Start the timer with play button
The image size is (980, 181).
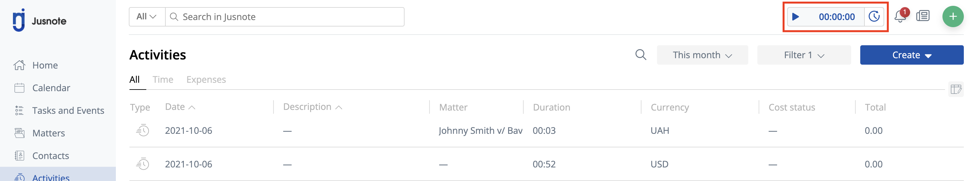pyautogui.click(x=795, y=17)
